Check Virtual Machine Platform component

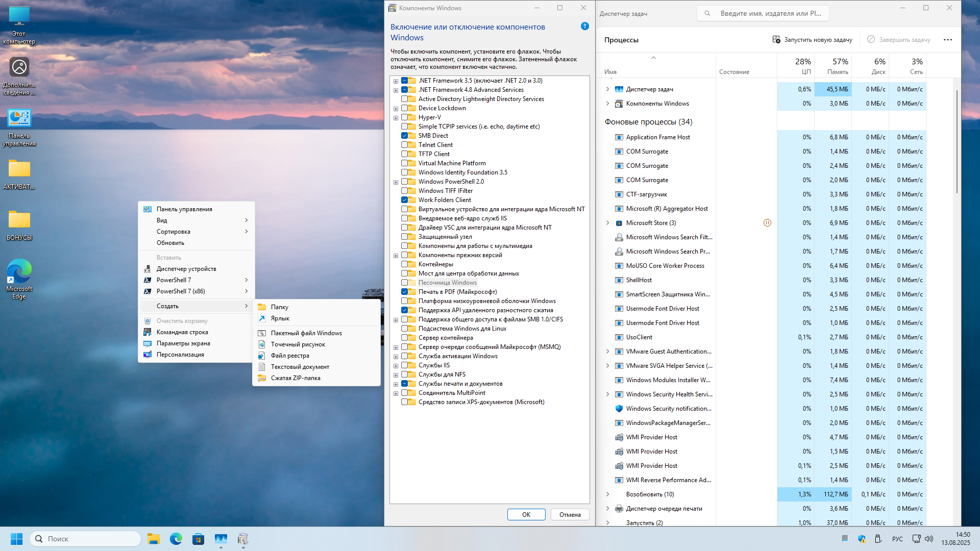point(404,163)
